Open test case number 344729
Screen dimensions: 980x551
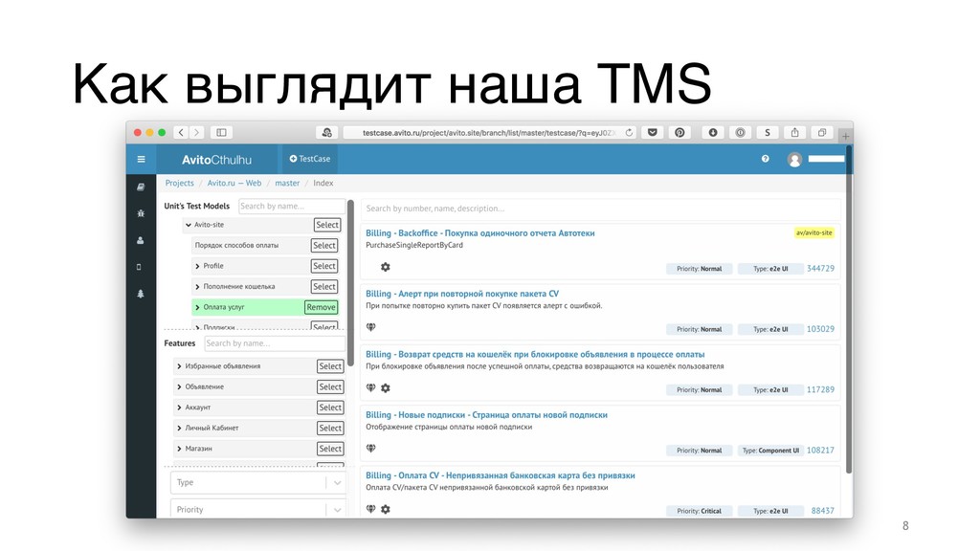click(820, 268)
